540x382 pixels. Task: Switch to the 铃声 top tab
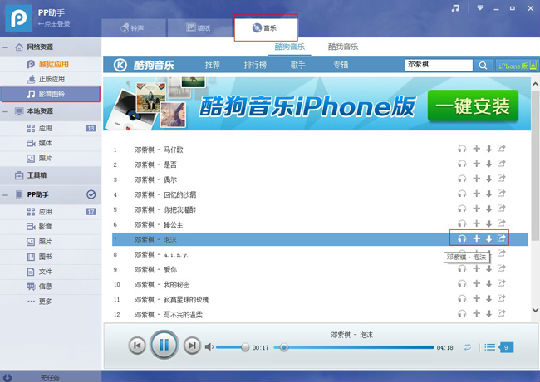point(133,28)
